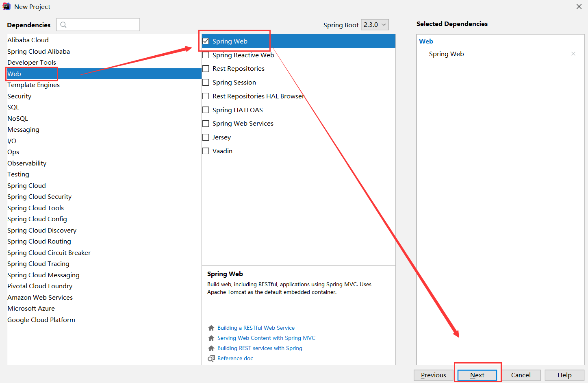The width and height of the screenshot is (588, 383).
Task: Select Developer Tools category
Action: click(x=104, y=62)
